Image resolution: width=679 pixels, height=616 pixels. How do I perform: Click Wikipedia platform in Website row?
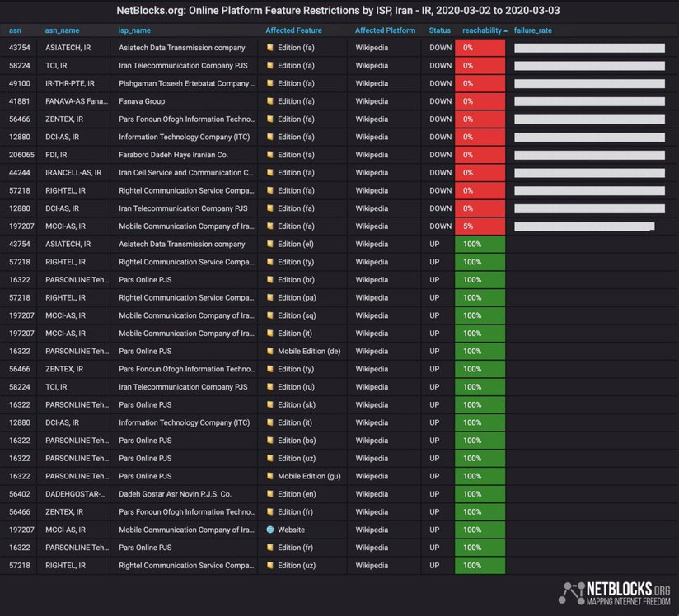point(372,530)
